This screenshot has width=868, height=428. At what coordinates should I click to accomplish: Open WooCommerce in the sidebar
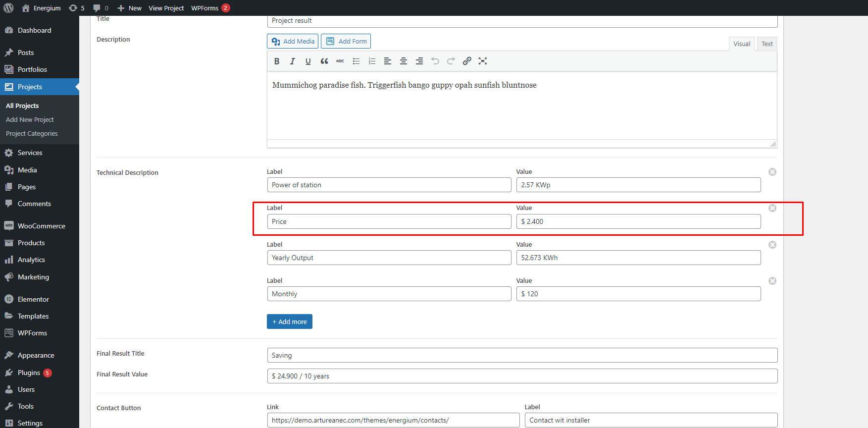pos(40,226)
